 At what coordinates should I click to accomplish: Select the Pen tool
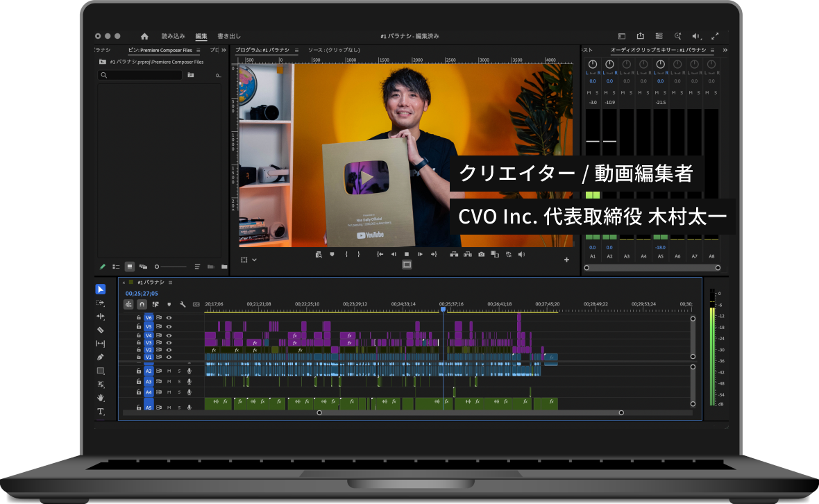[x=100, y=358]
